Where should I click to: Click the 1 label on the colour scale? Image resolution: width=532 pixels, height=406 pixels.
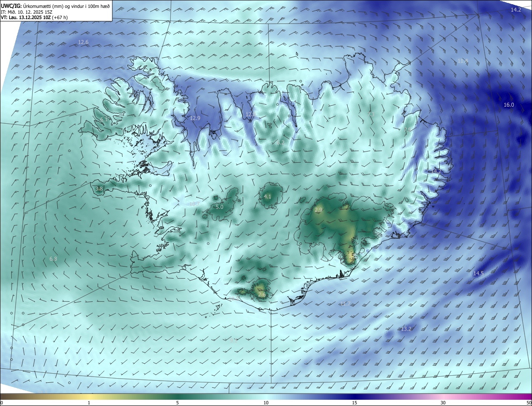tap(89, 403)
